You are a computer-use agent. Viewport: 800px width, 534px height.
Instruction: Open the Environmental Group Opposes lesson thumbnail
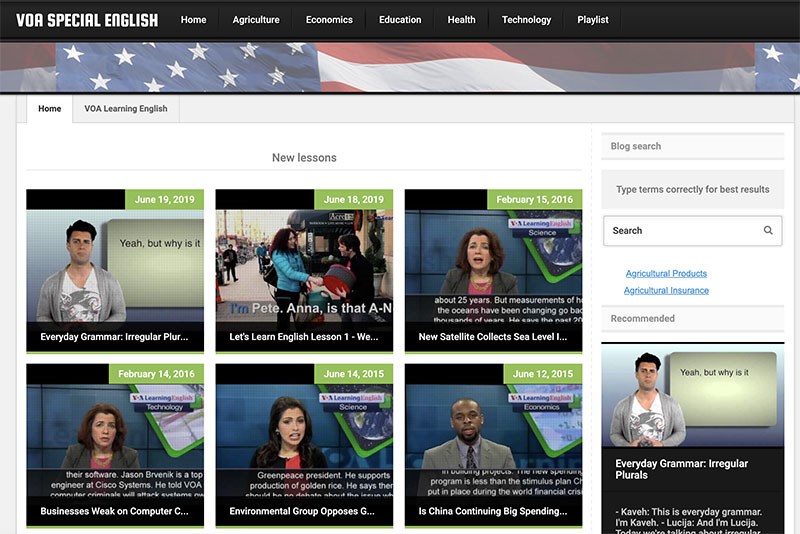coord(304,445)
